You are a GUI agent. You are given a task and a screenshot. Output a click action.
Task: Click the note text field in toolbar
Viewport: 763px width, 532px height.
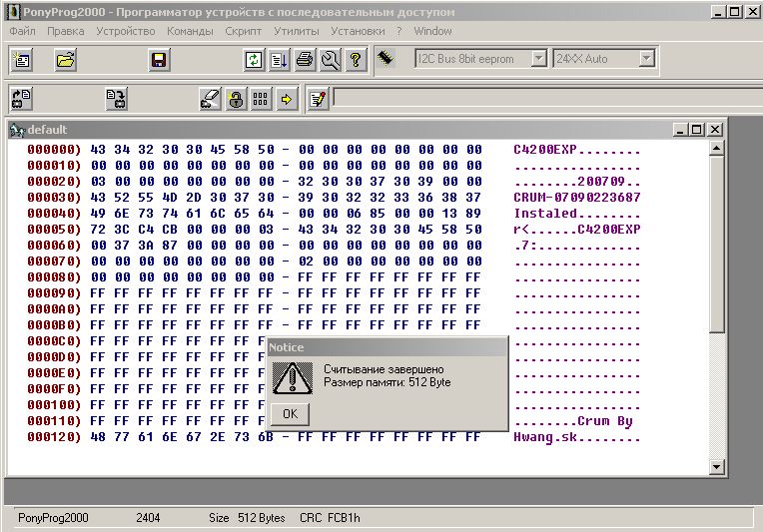pyautogui.click(x=539, y=98)
